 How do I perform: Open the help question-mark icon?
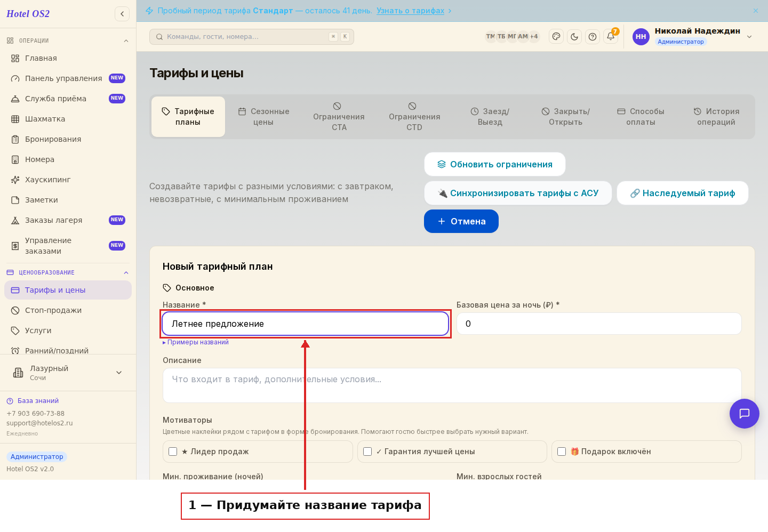593,37
